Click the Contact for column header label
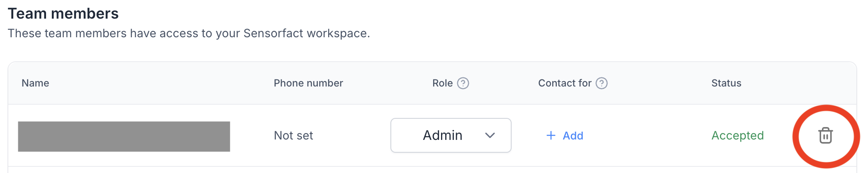The height and width of the screenshot is (173, 868). 565,83
